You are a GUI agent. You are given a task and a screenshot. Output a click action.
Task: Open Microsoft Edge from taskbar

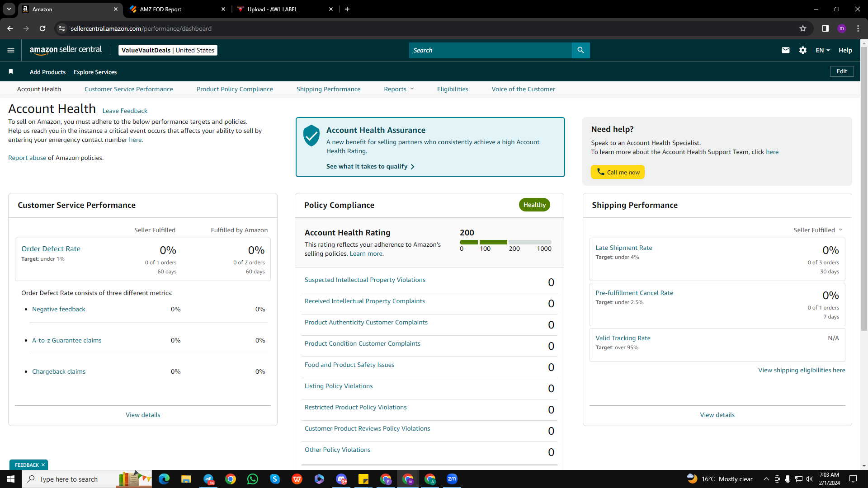tap(164, 479)
